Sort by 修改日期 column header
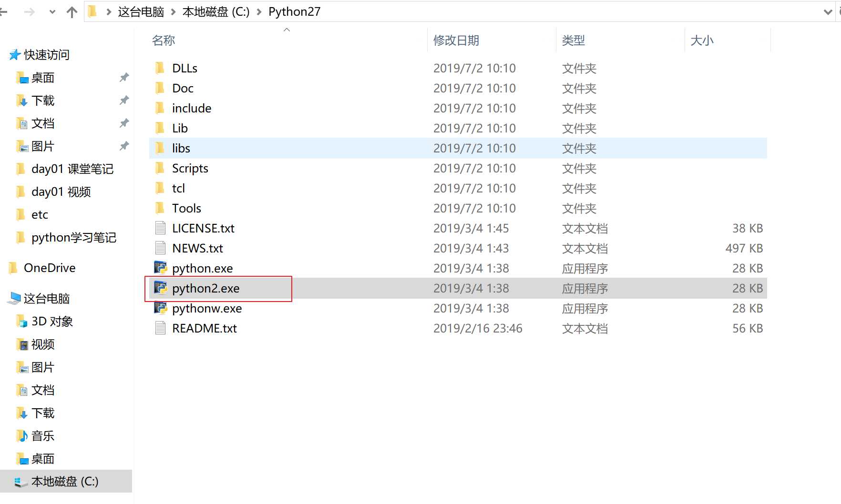Image resolution: width=841 pixels, height=504 pixels. pos(456,40)
